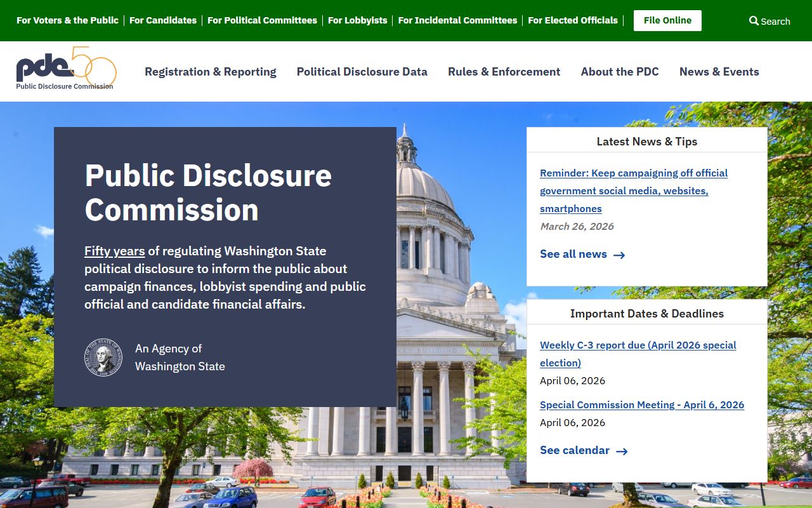Click the Public Disclosure Commission headline
The image size is (812, 508).
[208, 192]
